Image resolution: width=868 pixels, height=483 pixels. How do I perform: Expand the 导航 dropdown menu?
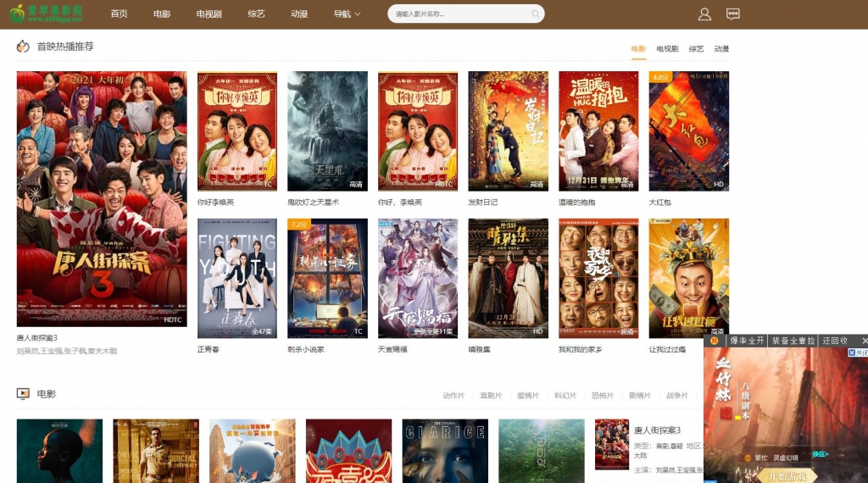point(347,14)
